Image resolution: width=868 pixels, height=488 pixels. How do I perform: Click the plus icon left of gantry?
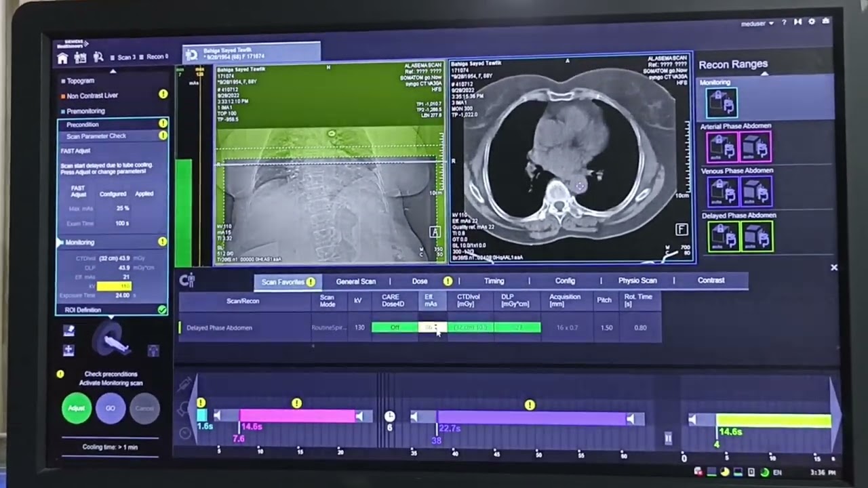(68, 350)
